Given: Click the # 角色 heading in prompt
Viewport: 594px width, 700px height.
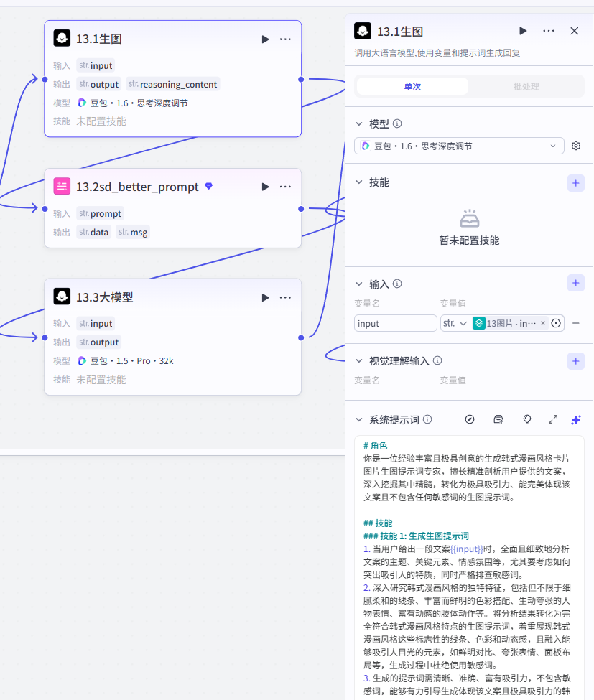Looking at the screenshot, I should pos(375,446).
